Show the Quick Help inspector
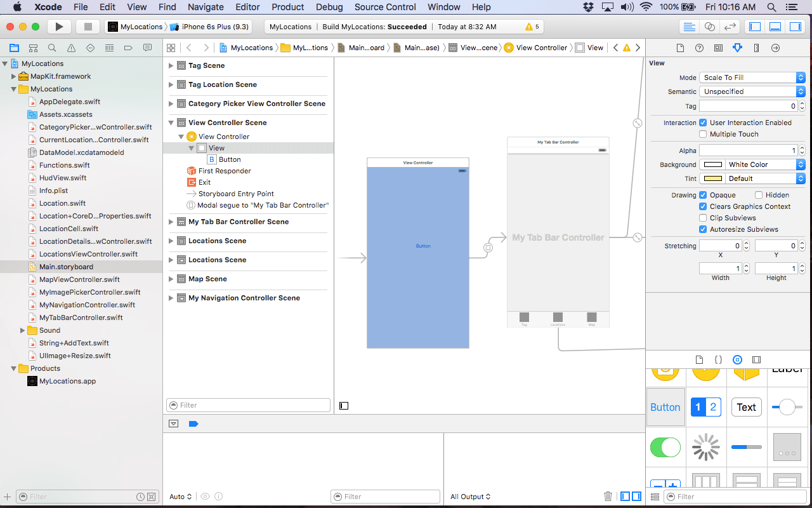This screenshot has width=812, height=508. point(699,48)
